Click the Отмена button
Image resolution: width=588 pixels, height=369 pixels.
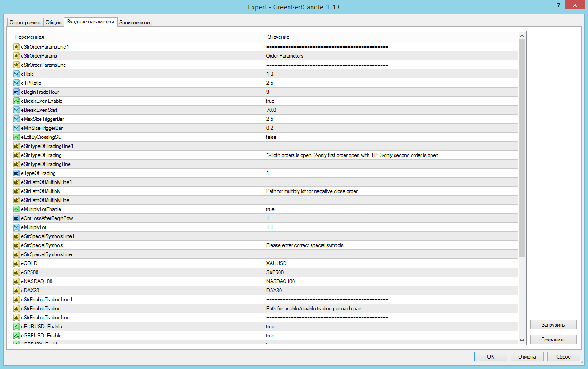[x=527, y=356]
